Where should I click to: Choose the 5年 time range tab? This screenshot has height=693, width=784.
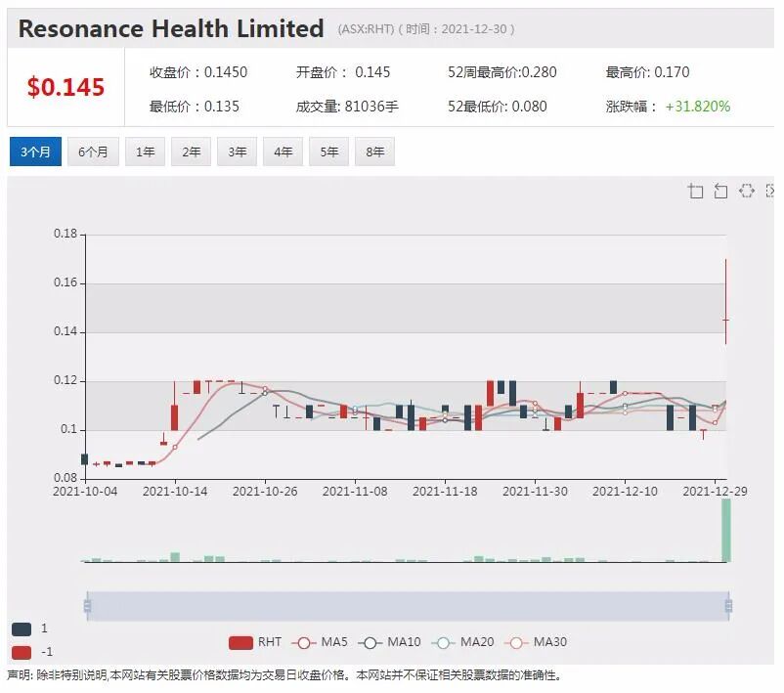point(329,152)
